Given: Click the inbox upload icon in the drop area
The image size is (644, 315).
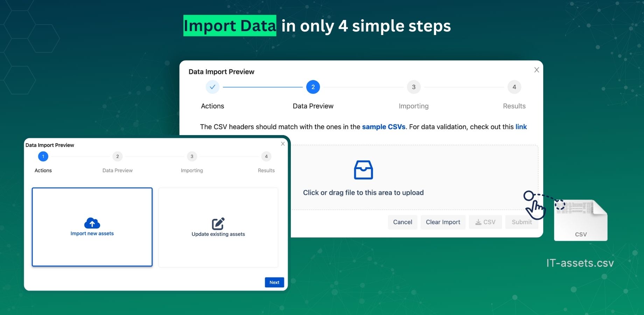Looking at the screenshot, I should coord(363,170).
